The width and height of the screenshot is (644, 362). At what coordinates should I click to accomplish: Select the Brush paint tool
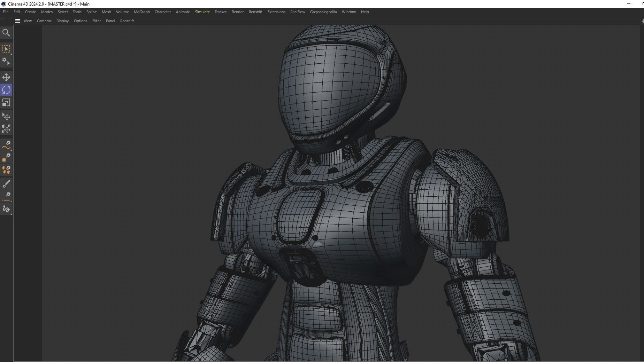[x=6, y=184]
